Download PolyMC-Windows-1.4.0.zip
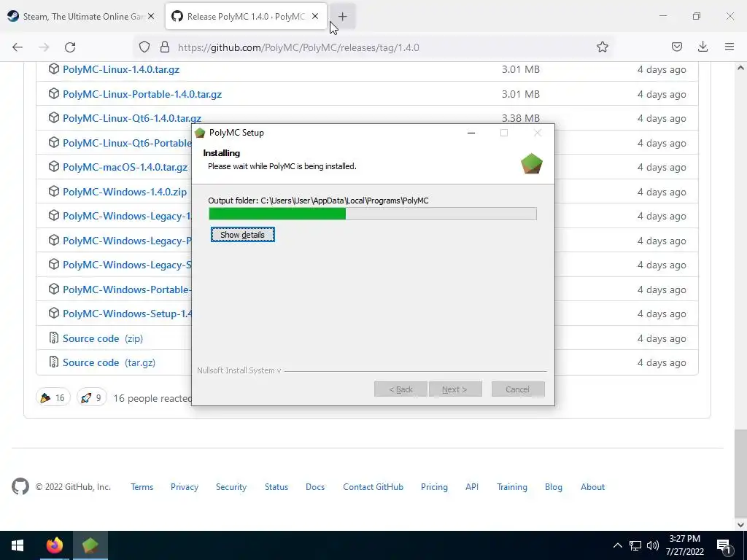The height and width of the screenshot is (560, 747). point(125,192)
